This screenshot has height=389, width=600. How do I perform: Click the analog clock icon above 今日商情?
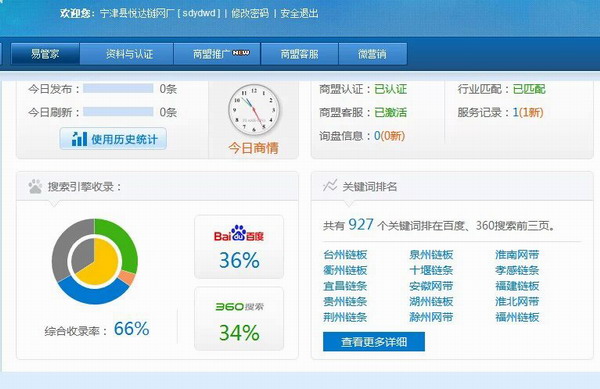click(254, 110)
